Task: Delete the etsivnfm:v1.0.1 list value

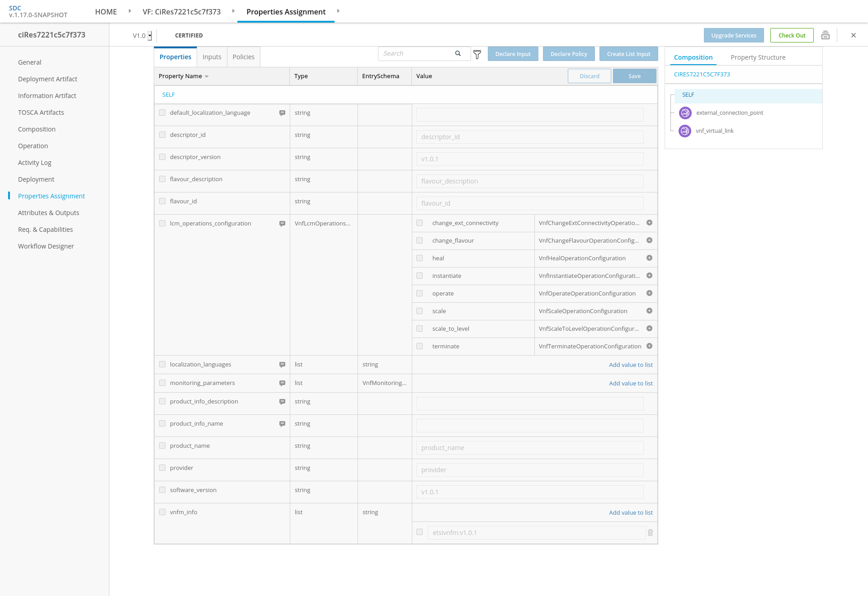Action: 650,533
